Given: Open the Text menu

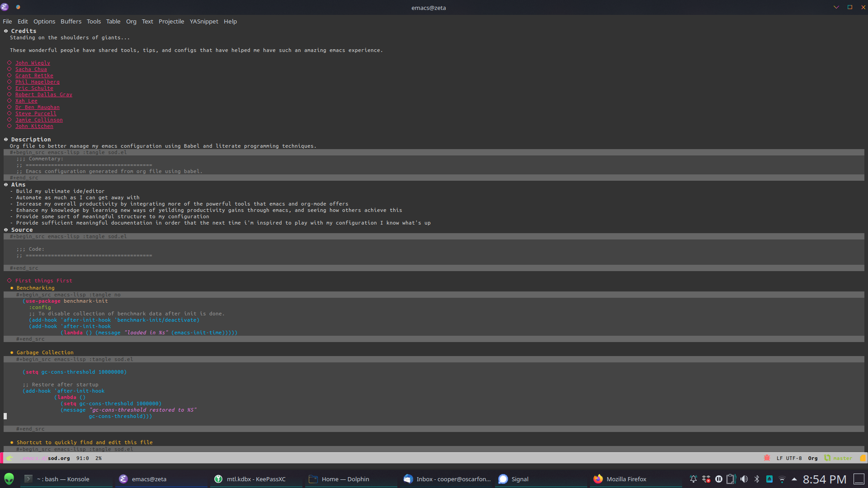Looking at the screenshot, I should tap(147, 21).
